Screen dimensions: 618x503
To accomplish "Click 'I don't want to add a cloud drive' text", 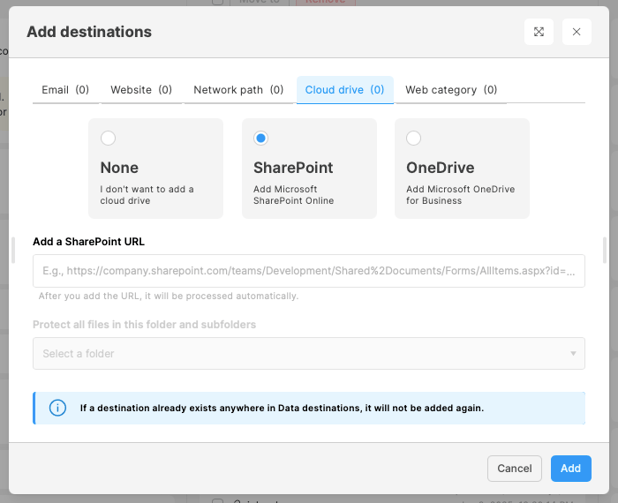I will pos(147,195).
